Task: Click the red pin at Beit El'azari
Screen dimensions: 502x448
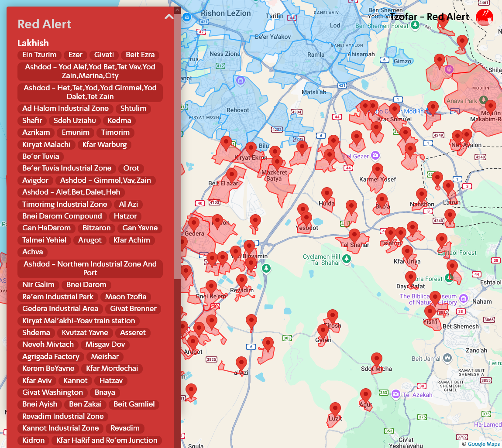Action: point(232,176)
